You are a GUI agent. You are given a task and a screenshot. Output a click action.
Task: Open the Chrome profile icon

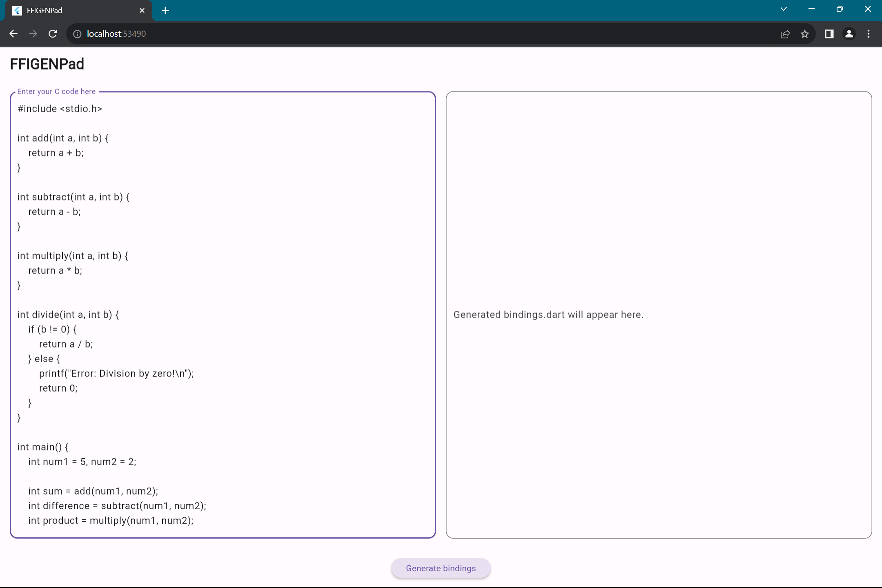point(849,34)
